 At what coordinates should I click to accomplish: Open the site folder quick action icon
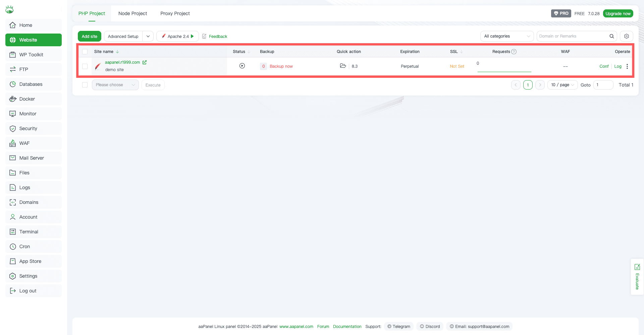click(x=343, y=66)
